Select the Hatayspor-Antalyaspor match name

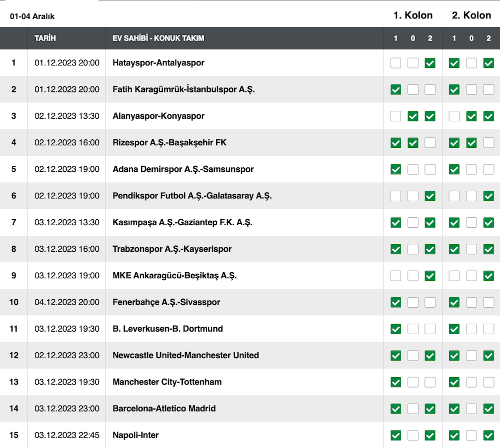tap(158, 63)
